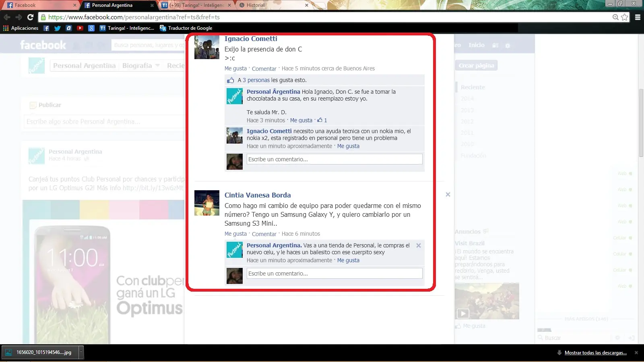The height and width of the screenshot is (362, 644).
Task: Click the zoom magnifier icon in address bar
Action: click(x=615, y=17)
